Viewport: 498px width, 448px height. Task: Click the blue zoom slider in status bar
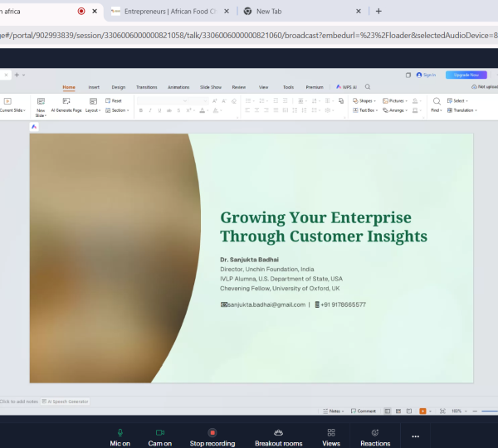coord(490,411)
